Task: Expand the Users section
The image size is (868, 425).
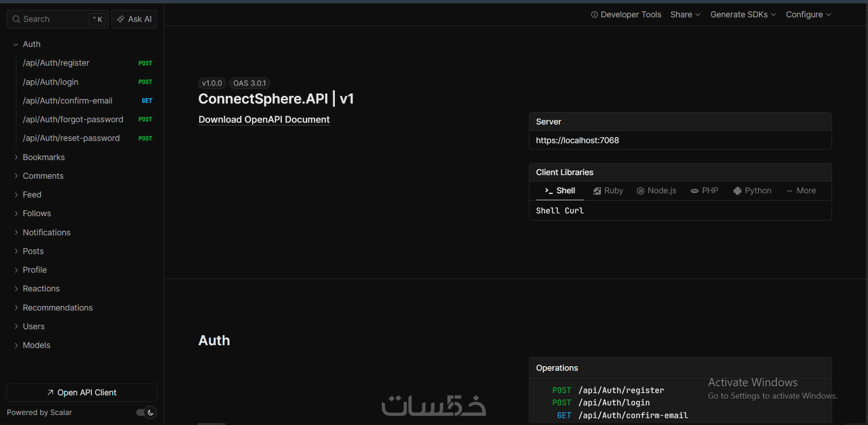Action: [x=16, y=327]
